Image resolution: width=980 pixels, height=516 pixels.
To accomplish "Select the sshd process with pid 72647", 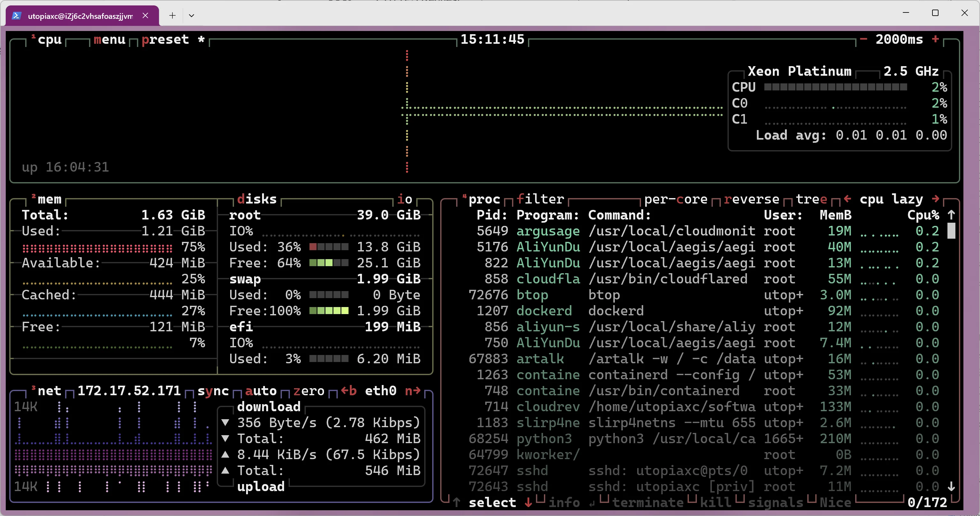I will coord(704,471).
